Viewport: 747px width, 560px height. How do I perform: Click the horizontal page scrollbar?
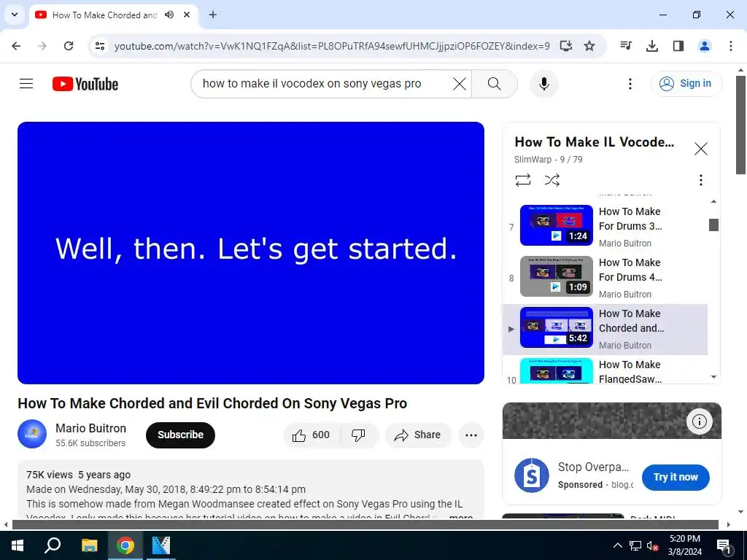tap(365, 525)
